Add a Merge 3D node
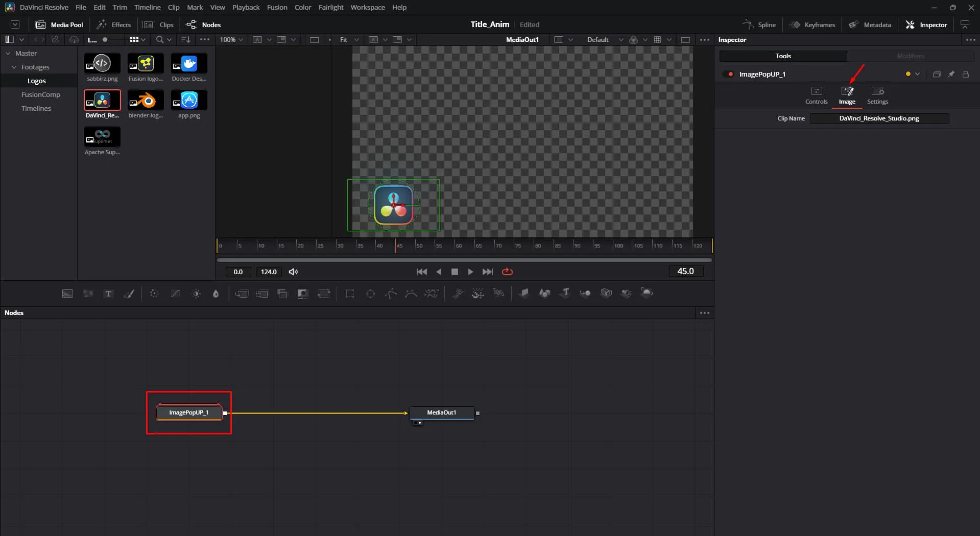Viewport: 980px width, 536px height. 585,293
